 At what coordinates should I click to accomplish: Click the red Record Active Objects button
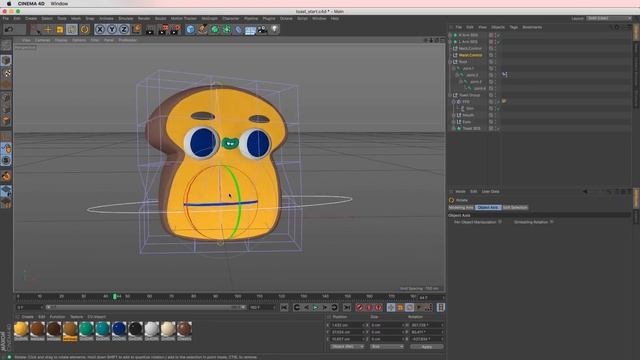coord(359,307)
